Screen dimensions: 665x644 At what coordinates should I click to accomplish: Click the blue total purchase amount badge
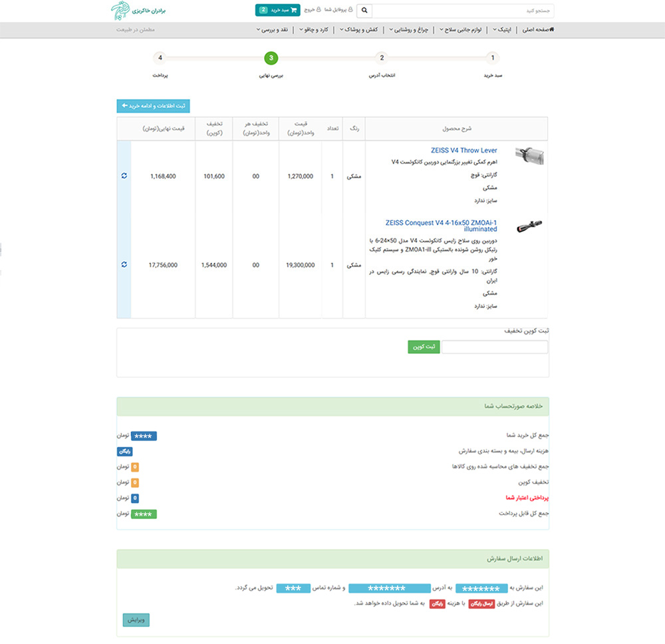(x=144, y=436)
